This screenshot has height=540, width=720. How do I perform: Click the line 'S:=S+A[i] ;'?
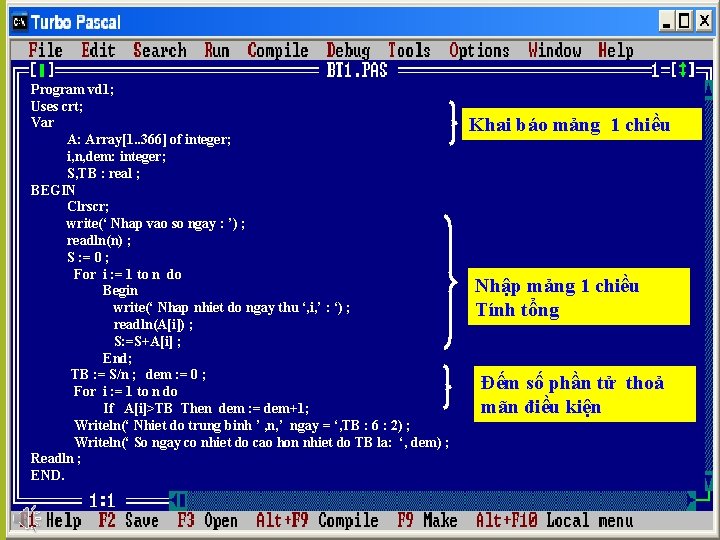(x=147, y=341)
